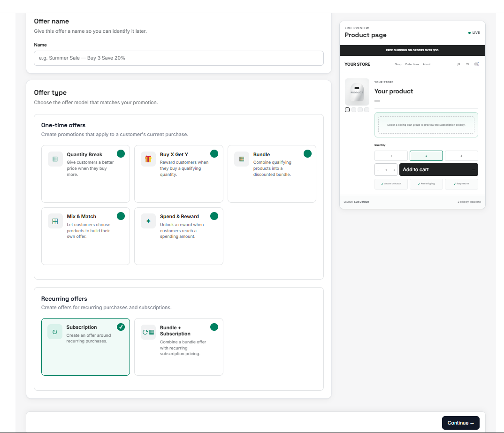Click the Mix & Match grid icon
The height and width of the screenshot is (433, 504).
click(55, 221)
